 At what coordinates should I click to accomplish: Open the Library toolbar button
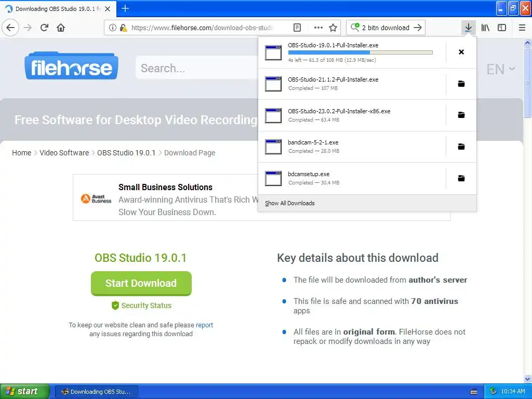click(x=485, y=28)
